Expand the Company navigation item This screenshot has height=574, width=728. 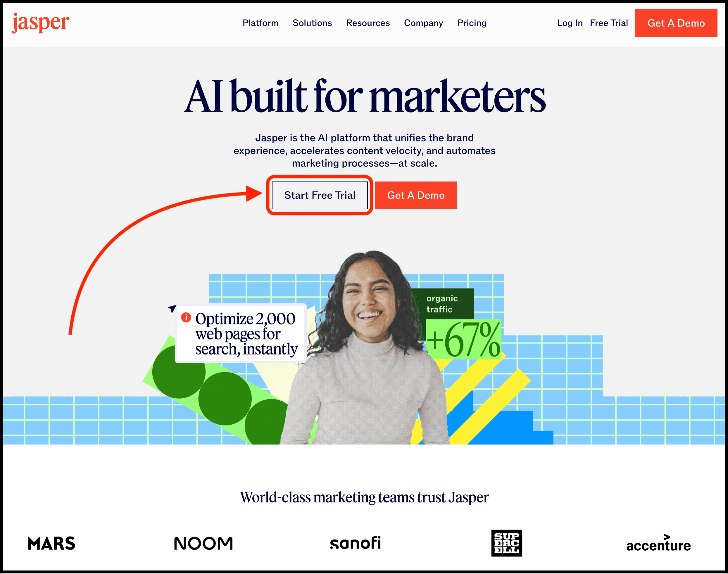pos(423,23)
